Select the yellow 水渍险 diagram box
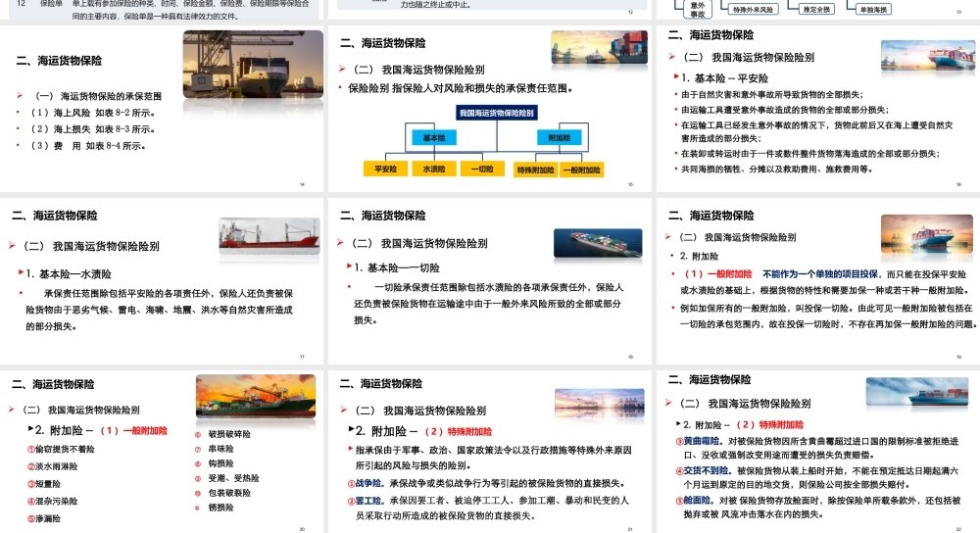 tap(434, 169)
